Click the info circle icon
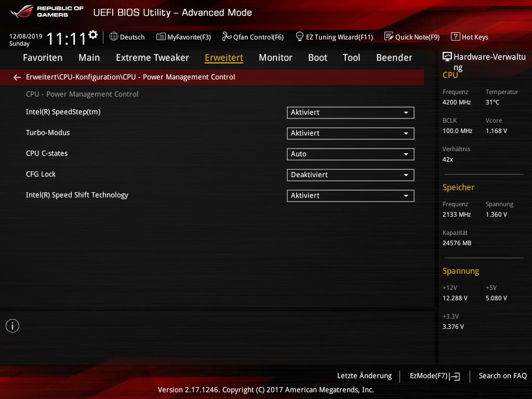 pyautogui.click(x=12, y=326)
